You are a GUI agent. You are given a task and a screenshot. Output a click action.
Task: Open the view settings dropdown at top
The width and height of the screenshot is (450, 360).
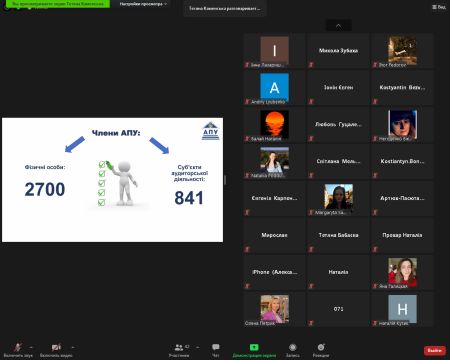click(x=143, y=4)
